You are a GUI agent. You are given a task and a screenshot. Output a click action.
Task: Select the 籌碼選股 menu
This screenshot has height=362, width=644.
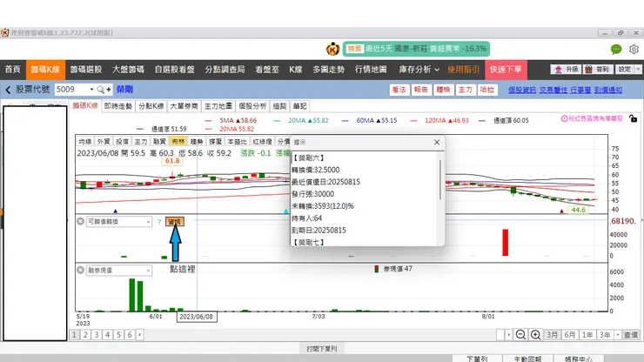(86, 70)
